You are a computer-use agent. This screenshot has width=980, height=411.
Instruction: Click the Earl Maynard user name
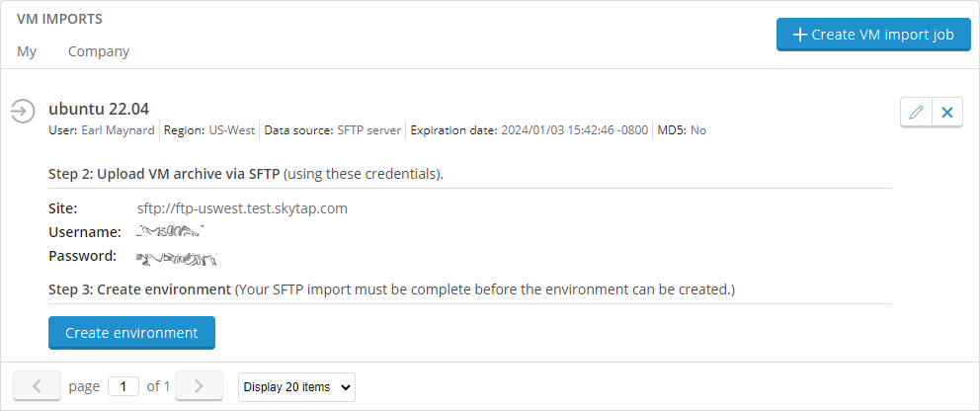[119, 131]
